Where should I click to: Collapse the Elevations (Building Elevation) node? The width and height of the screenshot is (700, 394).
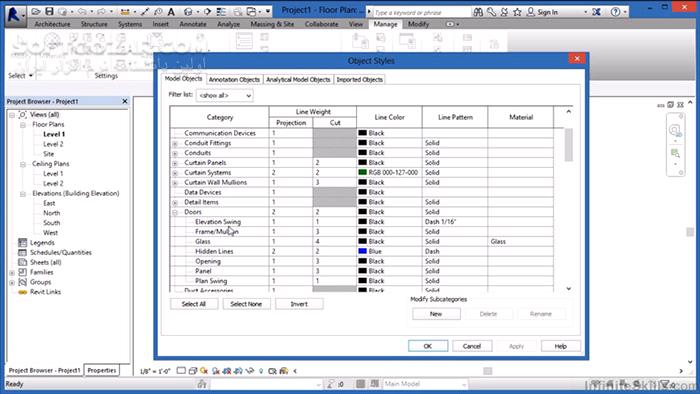[23, 194]
